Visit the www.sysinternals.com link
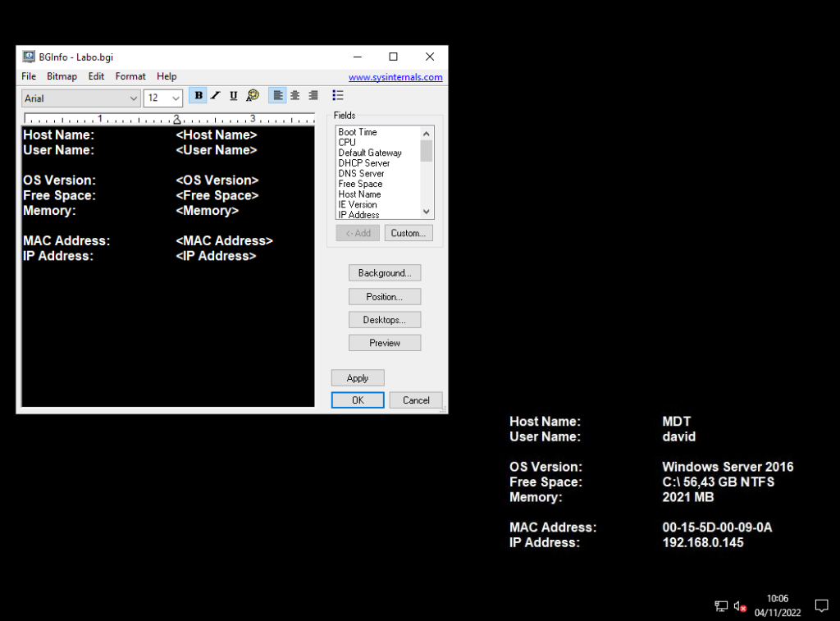 [395, 77]
